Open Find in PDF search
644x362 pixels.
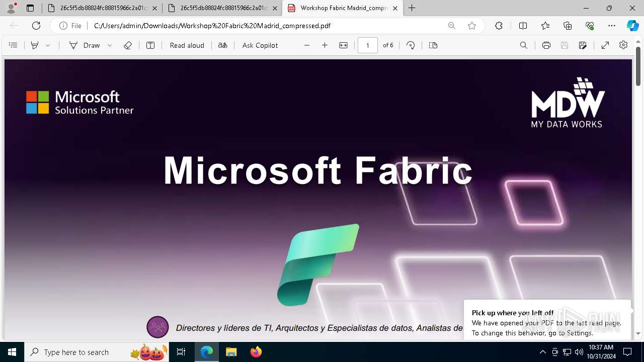click(524, 45)
